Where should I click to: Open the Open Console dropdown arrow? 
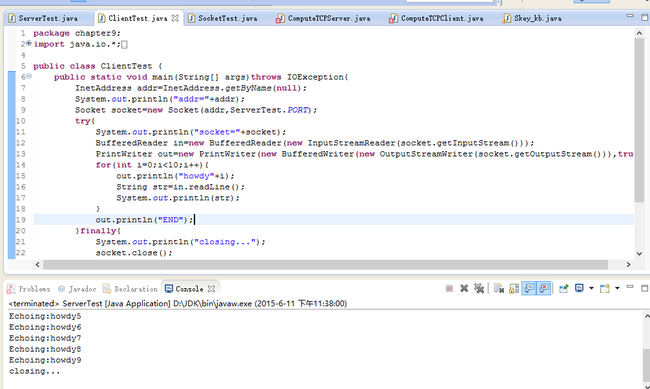(x=617, y=288)
